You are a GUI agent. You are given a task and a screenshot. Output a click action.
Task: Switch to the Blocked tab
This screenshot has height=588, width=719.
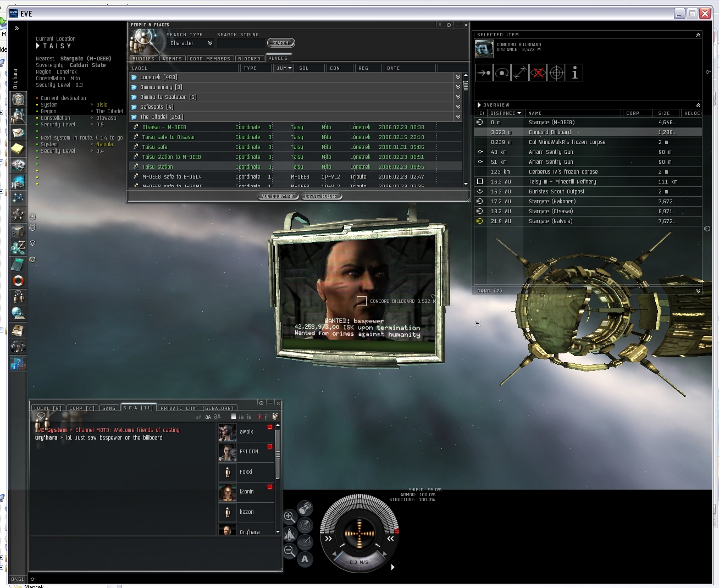pos(250,58)
